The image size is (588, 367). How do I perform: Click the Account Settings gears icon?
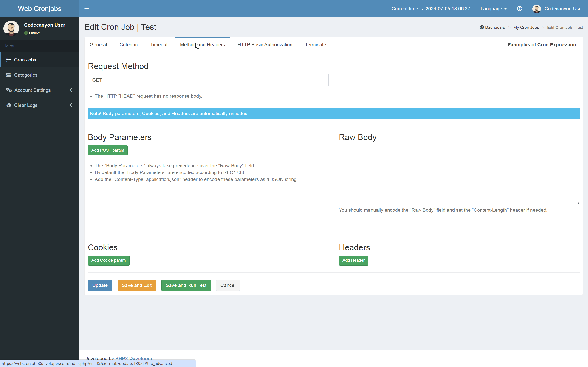(9, 90)
